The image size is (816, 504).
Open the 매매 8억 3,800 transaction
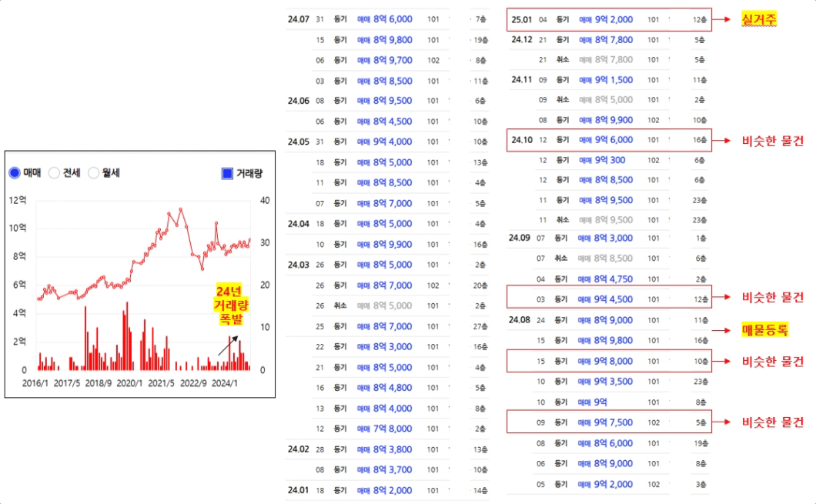tap(385, 449)
